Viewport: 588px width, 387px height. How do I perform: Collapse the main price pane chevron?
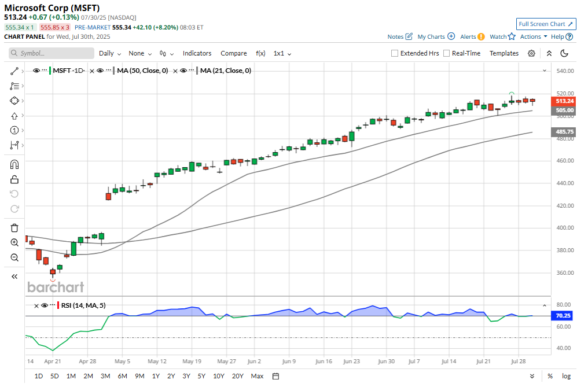[545, 71]
